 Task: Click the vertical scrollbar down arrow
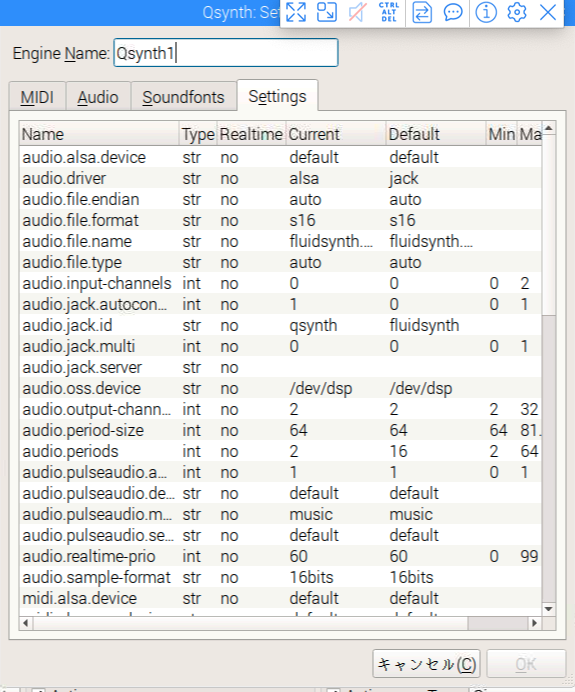click(x=549, y=609)
